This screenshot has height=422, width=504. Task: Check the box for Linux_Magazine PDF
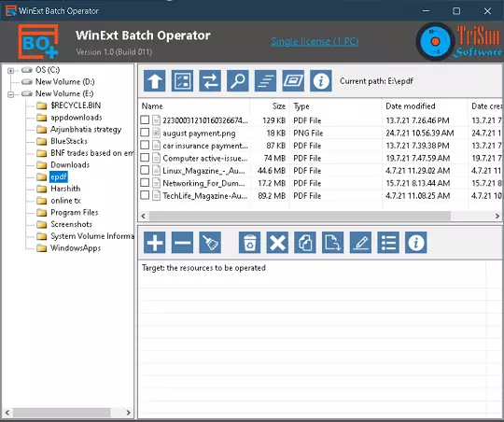click(145, 170)
